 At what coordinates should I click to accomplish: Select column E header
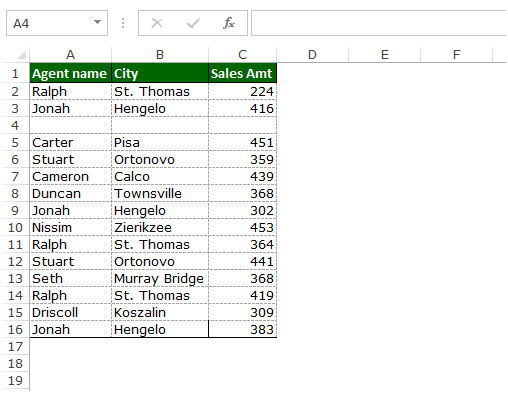pyautogui.click(x=385, y=55)
